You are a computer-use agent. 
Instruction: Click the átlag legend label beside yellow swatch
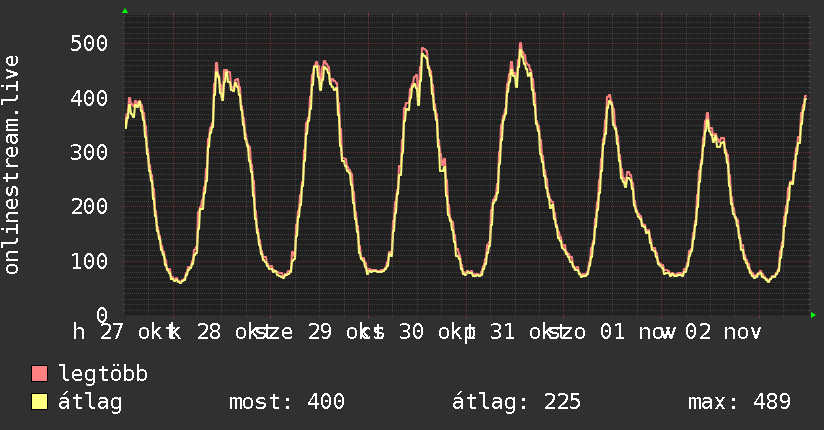(90, 402)
